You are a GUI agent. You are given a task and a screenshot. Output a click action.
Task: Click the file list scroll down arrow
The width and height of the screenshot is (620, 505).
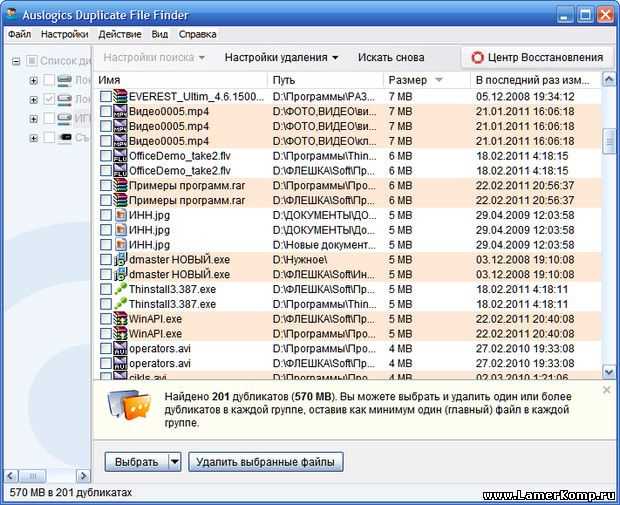click(x=609, y=372)
